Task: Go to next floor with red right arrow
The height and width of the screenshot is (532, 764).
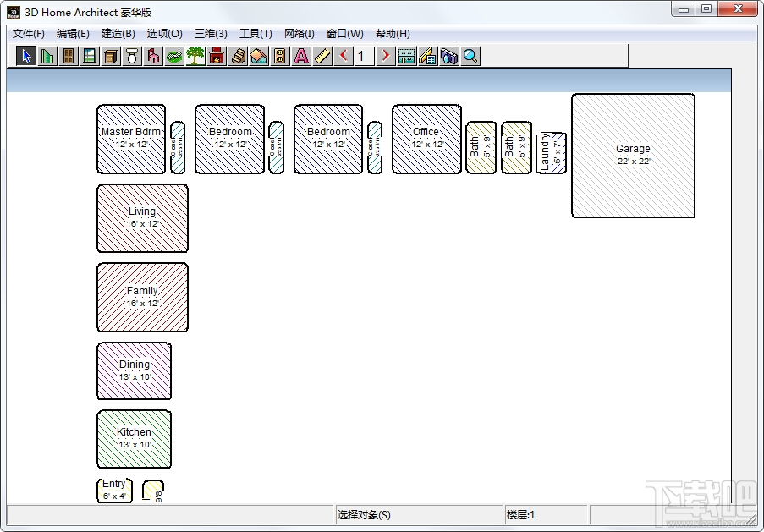Action: click(x=385, y=56)
